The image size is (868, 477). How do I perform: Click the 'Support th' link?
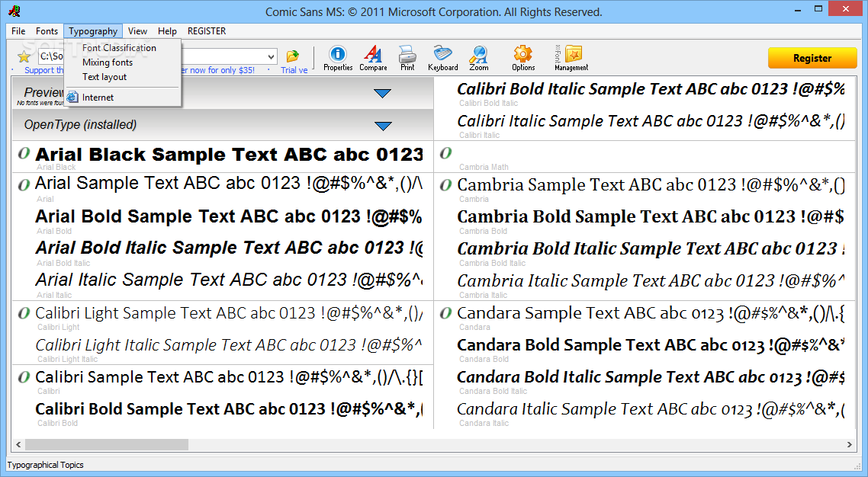coord(43,70)
